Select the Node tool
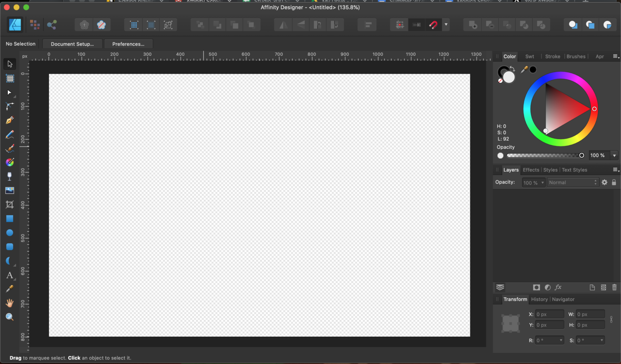Image resolution: width=621 pixels, height=364 pixels. click(10, 106)
